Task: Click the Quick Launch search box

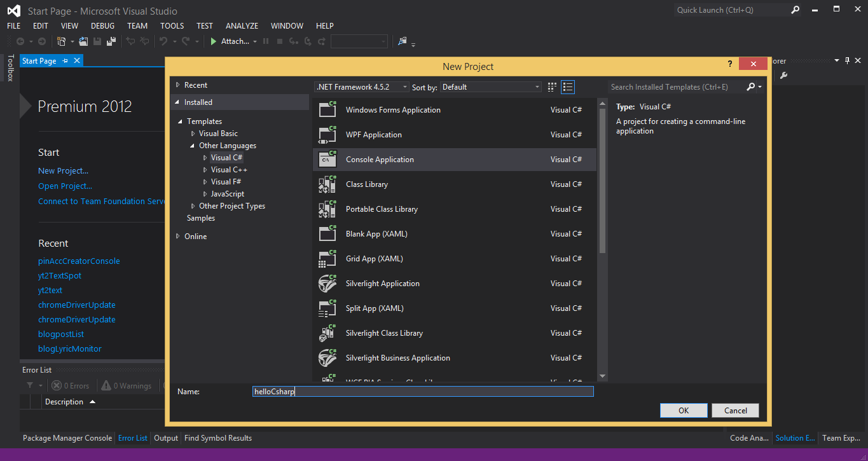Action: coord(730,10)
